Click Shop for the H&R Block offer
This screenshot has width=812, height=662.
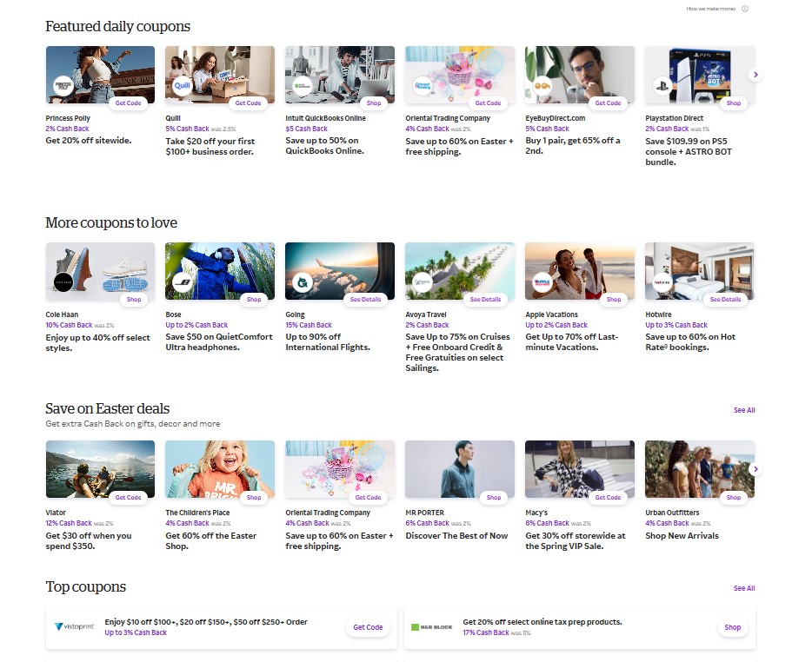pyautogui.click(x=732, y=627)
